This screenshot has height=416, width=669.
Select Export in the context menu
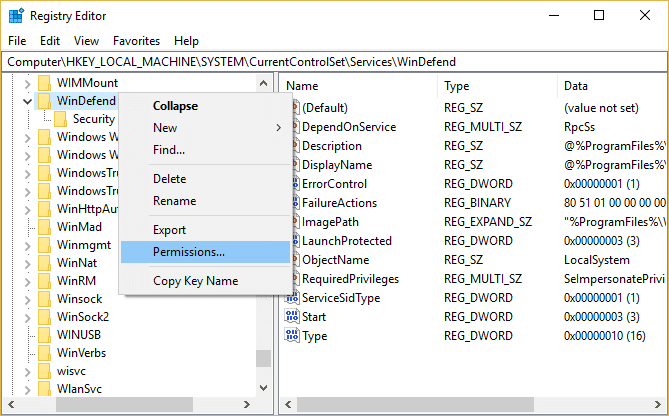click(x=169, y=230)
